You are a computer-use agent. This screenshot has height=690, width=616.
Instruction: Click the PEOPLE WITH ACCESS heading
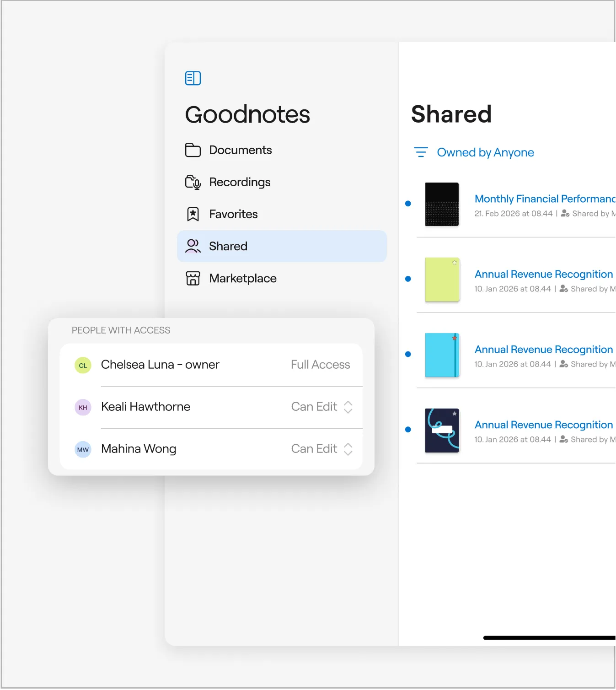121,330
